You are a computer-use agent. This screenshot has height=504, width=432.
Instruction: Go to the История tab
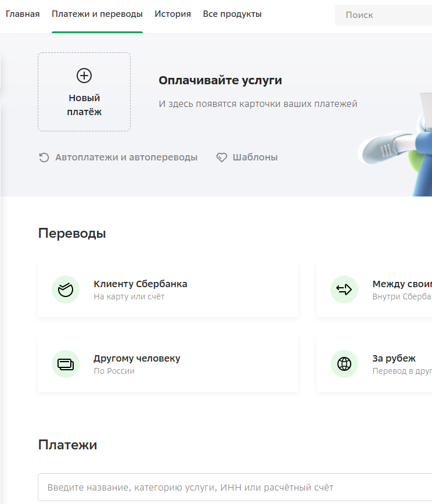[172, 14]
